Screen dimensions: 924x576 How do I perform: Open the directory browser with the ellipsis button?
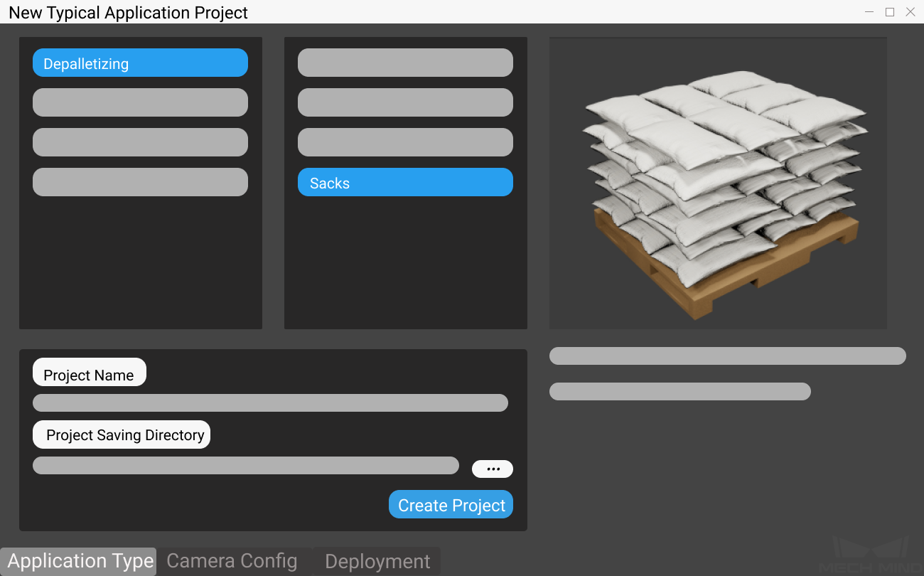point(493,468)
